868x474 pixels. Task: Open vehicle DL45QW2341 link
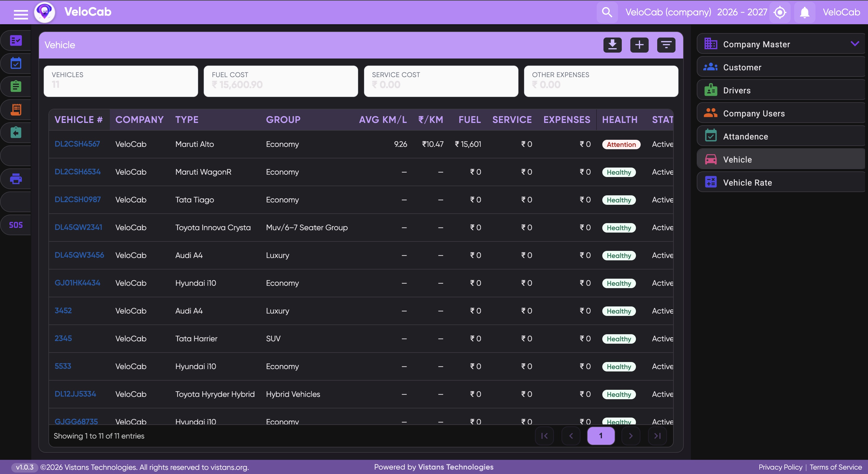pyautogui.click(x=78, y=227)
